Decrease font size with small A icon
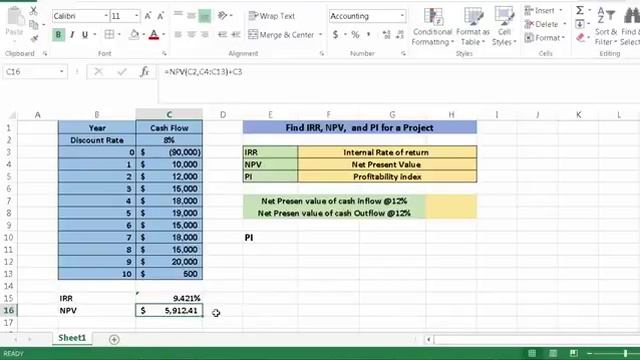The image size is (640, 360). click(x=160, y=16)
